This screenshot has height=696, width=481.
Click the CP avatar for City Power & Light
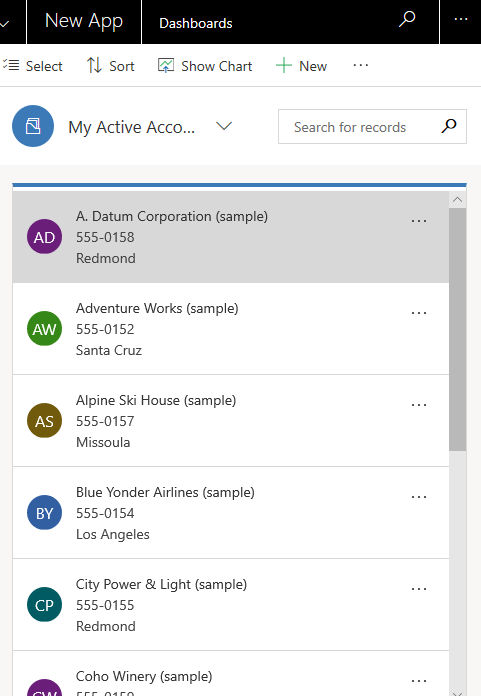44,605
